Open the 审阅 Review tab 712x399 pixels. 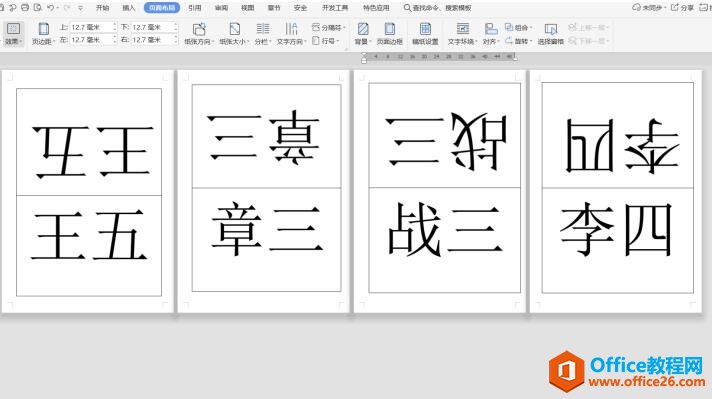coord(222,8)
